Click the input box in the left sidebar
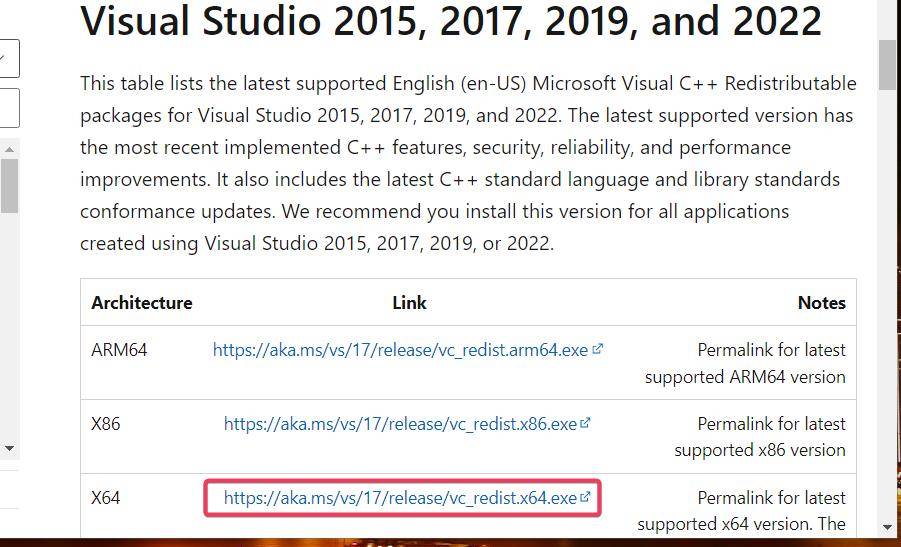The height and width of the screenshot is (547, 901). point(8,107)
